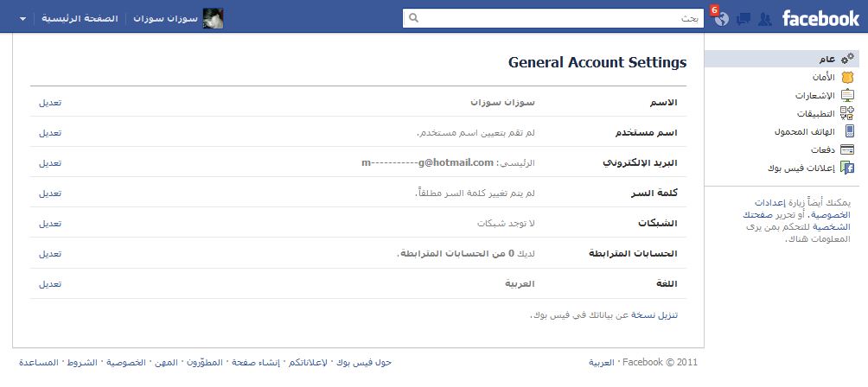The height and width of the screenshot is (387, 868).
Task: Click the mobile phone icon (الهاتف المحمول)
Action: coord(849,132)
